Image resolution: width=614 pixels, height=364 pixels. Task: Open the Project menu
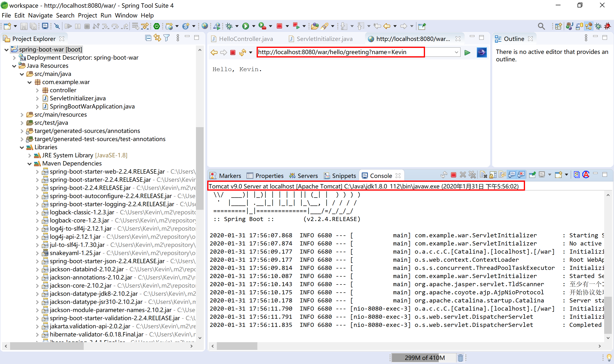(x=87, y=16)
